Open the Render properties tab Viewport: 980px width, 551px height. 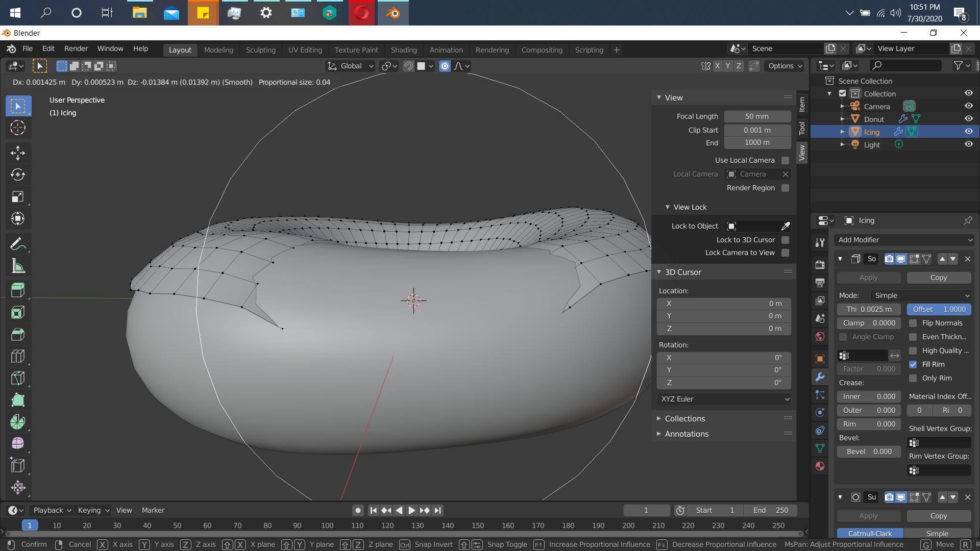820,265
